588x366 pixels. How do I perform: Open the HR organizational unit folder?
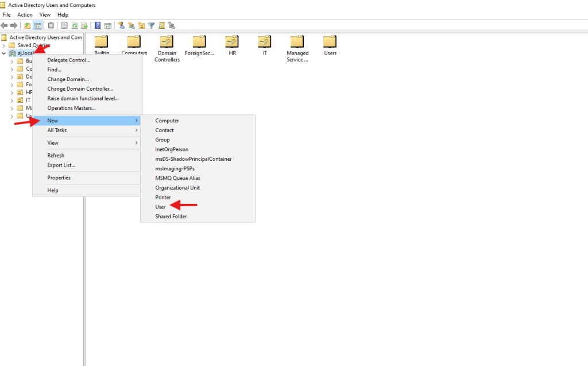point(232,42)
